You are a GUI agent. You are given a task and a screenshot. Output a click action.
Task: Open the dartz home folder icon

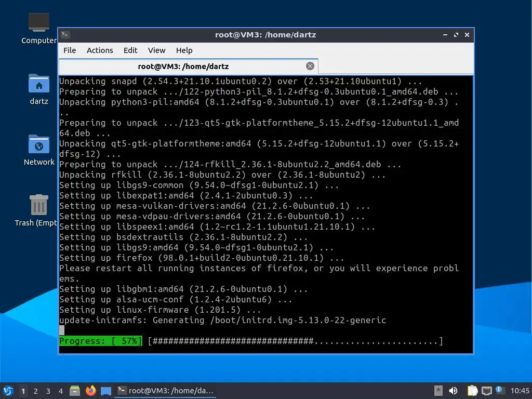38,89
